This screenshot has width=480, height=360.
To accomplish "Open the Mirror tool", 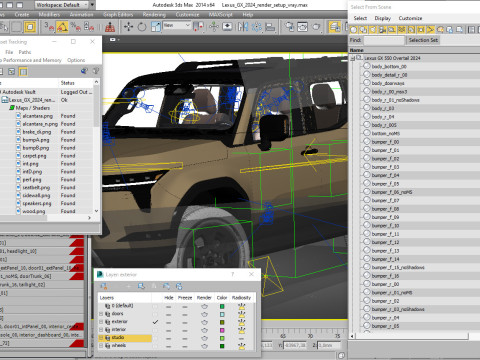I will (x=243, y=27).
